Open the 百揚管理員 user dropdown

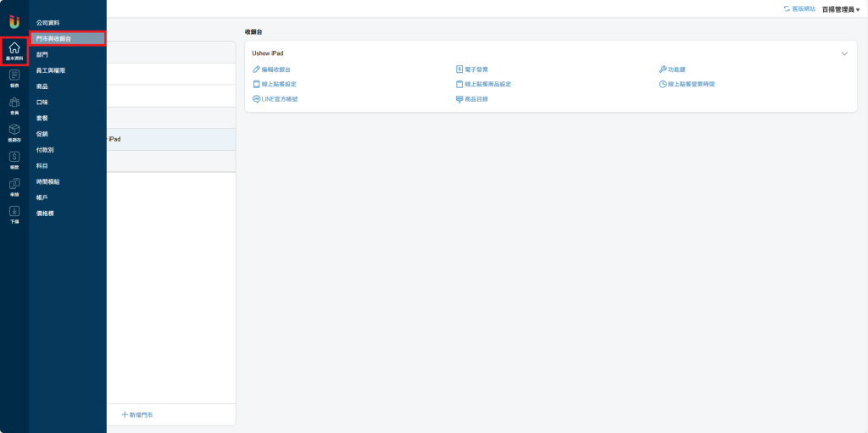coord(840,9)
